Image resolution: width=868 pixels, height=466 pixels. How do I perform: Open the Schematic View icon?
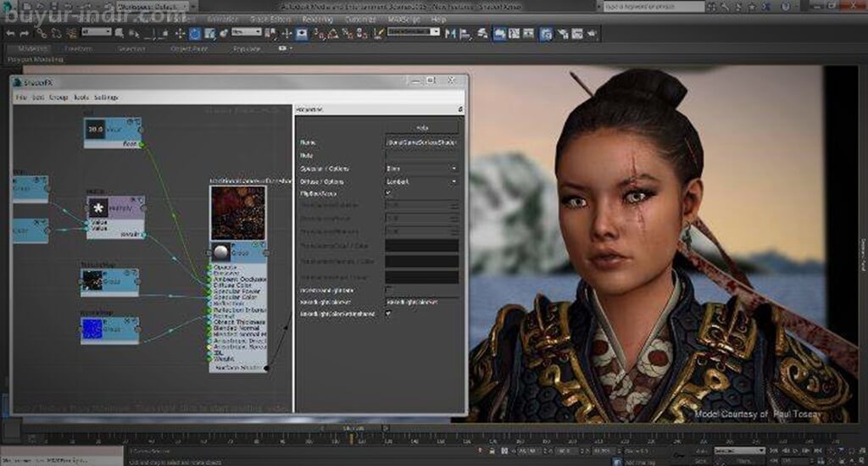coord(529,34)
